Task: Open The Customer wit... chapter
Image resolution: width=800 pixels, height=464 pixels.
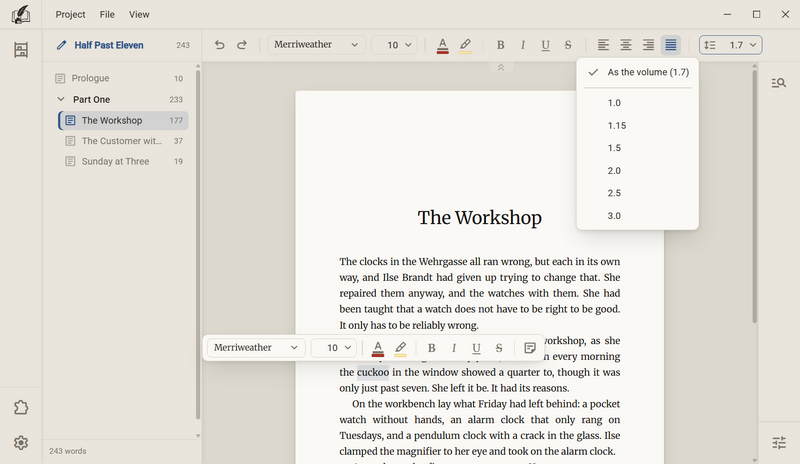Action: coord(123,141)
